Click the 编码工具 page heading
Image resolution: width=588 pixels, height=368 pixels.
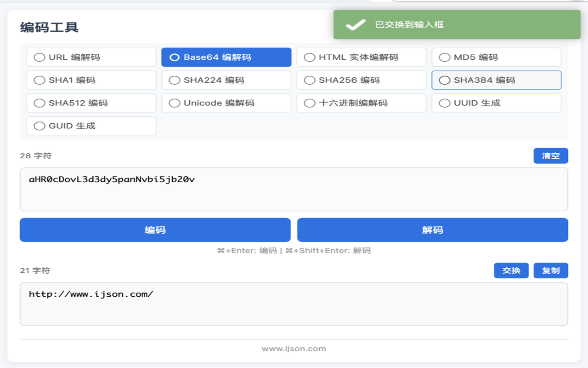tap(50, 27)
